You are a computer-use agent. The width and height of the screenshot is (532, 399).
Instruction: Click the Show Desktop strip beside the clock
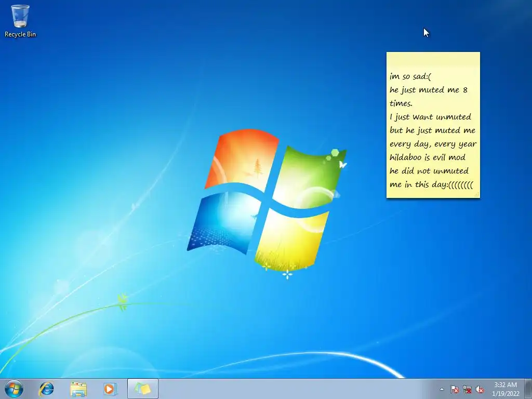point(528,389)
